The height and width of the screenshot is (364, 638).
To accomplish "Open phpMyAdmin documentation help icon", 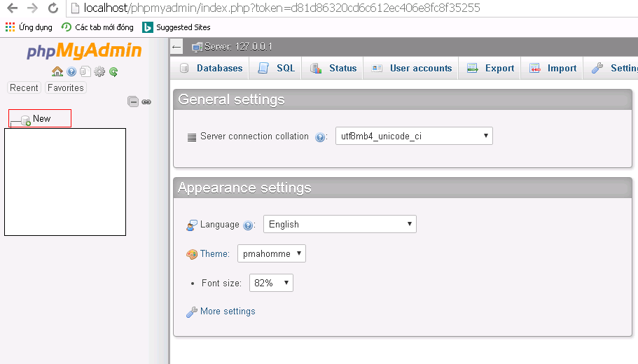I will [71, 71].
